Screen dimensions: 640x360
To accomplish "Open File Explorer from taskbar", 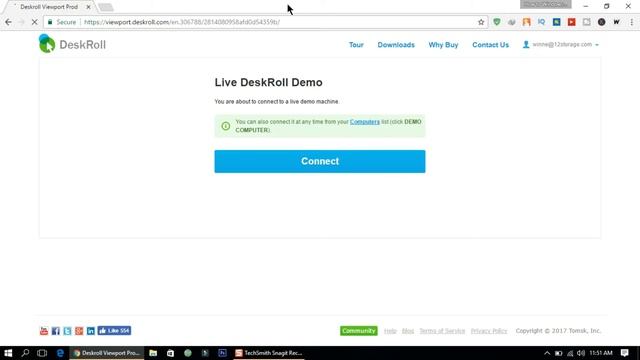I will pos(153,353).
